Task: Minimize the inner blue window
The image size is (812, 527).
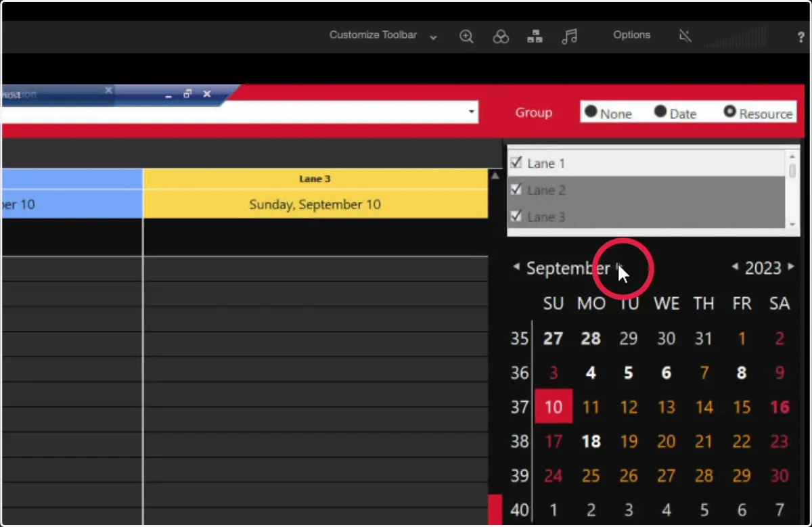Action: (x=168, y=95)
